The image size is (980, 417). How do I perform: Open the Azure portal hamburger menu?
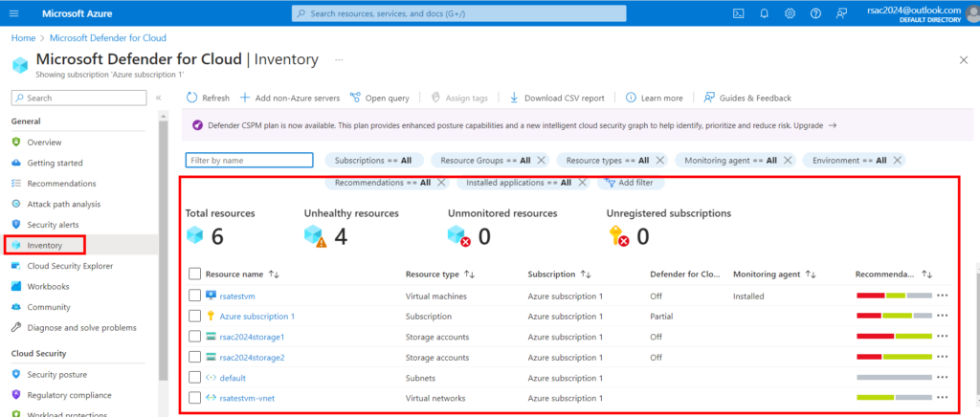(15, 13)
